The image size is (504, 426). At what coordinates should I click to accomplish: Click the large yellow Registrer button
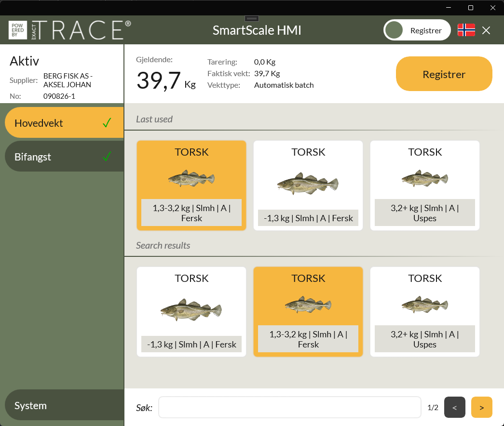[444, 74]
